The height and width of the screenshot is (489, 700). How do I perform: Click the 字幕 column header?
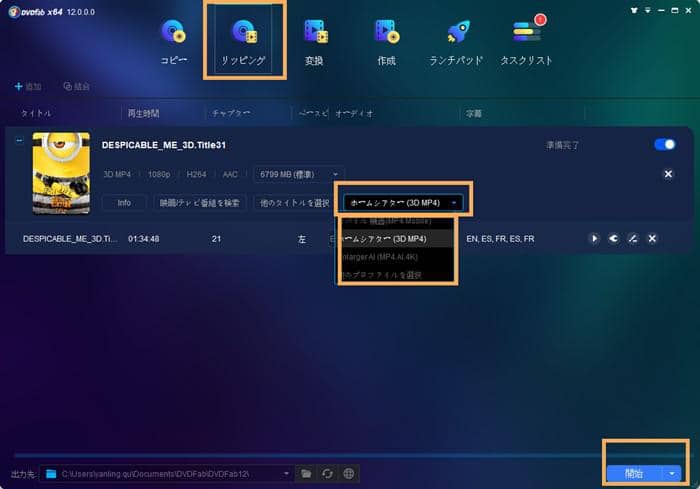[474, 113]
